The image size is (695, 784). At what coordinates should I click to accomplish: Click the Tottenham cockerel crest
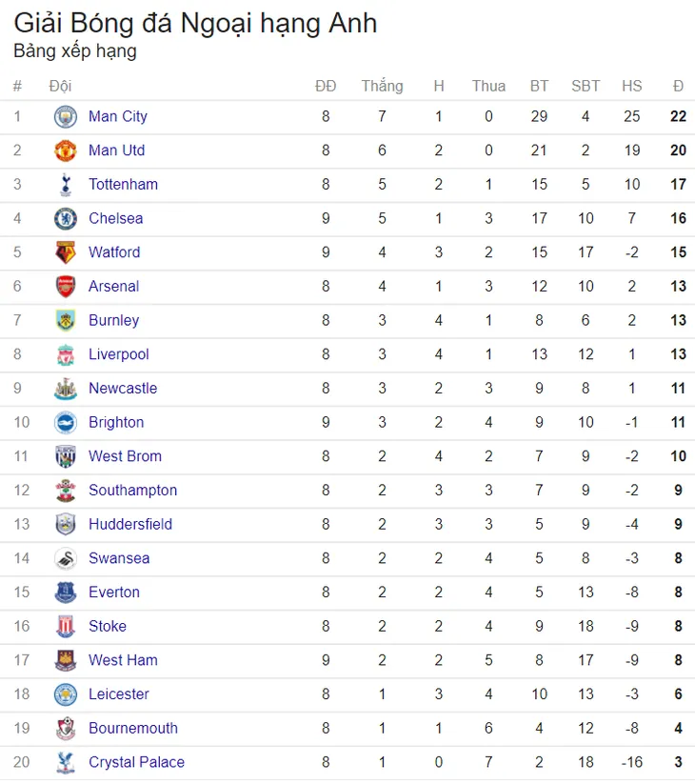pos(66,185)
